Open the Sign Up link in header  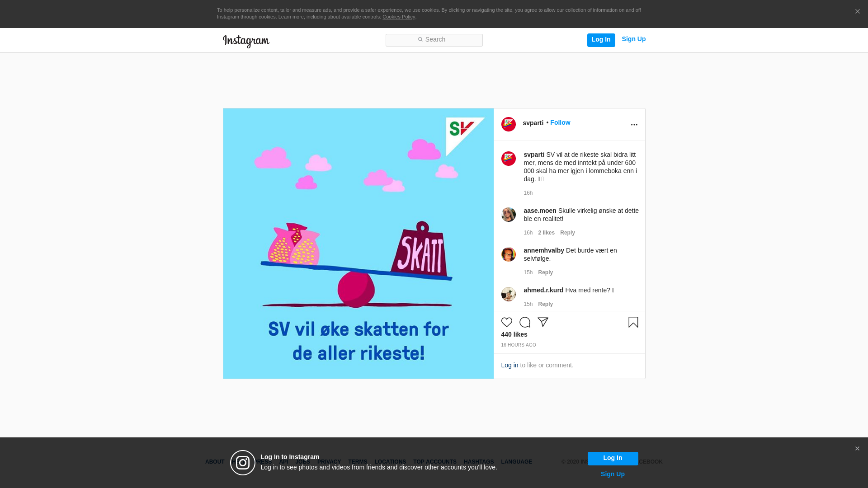coord(633,39)
